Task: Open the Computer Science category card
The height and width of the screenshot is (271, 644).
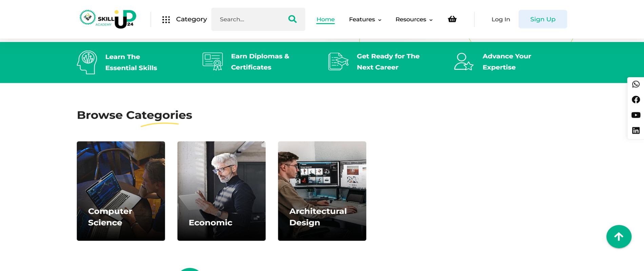Action: (121, 191)
